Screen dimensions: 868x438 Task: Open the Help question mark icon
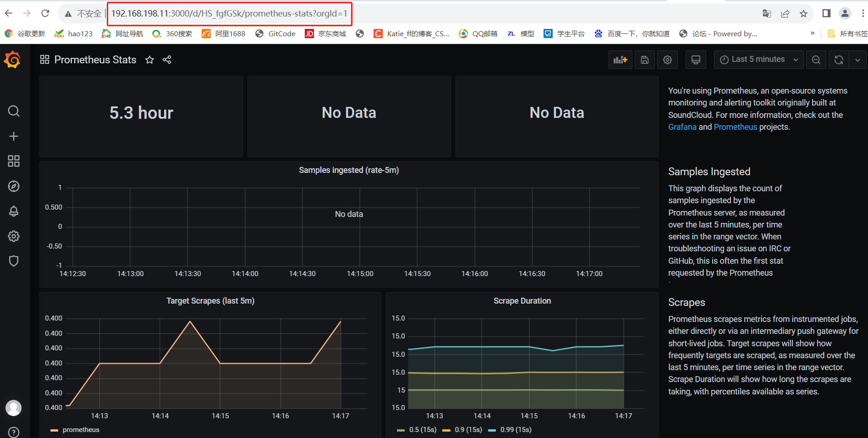(x=14, y=432)
